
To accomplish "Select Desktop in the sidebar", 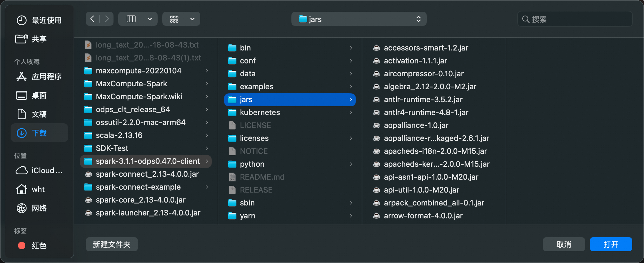I will (x=39, y=95).
